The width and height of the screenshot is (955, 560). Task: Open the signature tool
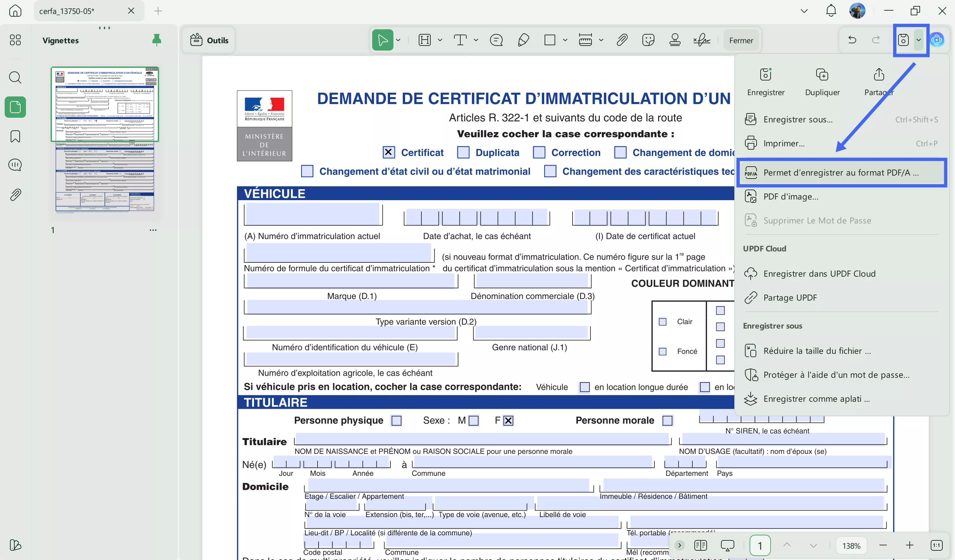[x=701, y=40]
